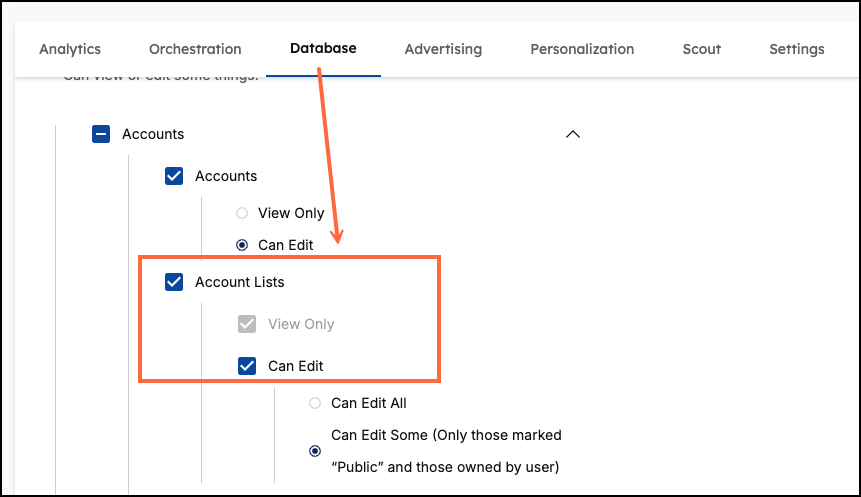Screen dimensions: 861x497
Task: Open the Personalization tab
Action: click(x=582, y=49)
